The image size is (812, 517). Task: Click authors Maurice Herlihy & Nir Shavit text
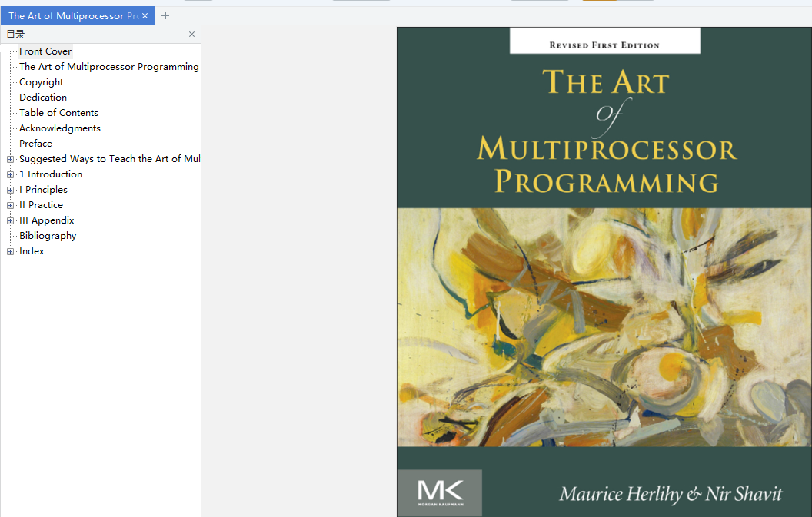[671, 494]
